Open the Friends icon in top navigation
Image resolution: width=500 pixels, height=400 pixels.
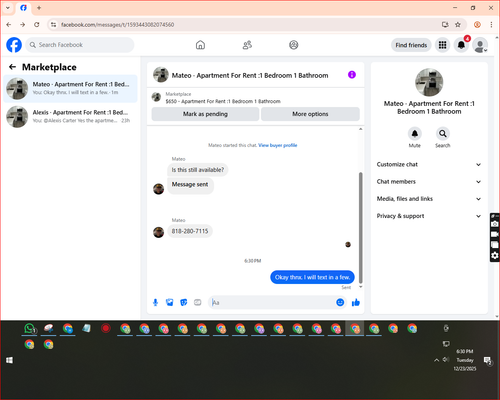tap(247, 45)
